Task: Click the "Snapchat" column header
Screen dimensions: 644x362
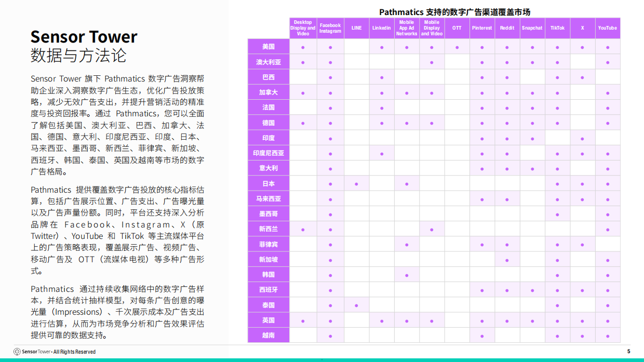Action: (532, 28)
